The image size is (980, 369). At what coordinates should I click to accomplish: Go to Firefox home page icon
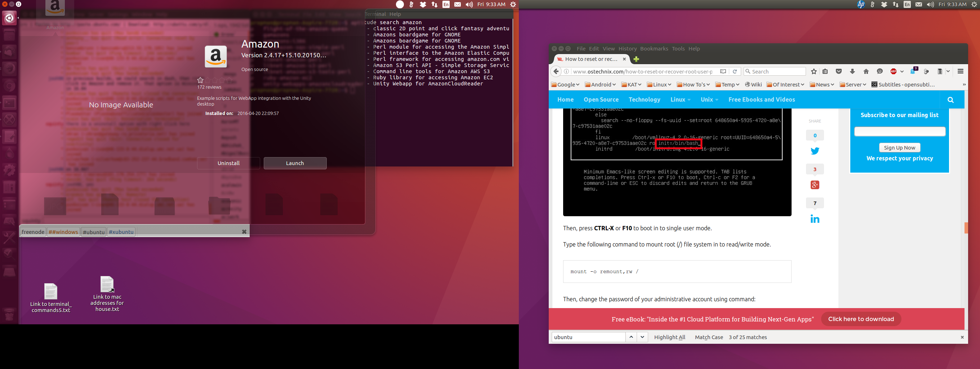point(866,71)
